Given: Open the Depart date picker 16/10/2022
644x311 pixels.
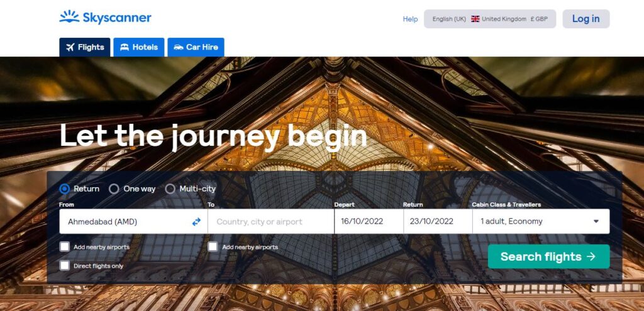Looking at the screenshot, I should 369,222.
